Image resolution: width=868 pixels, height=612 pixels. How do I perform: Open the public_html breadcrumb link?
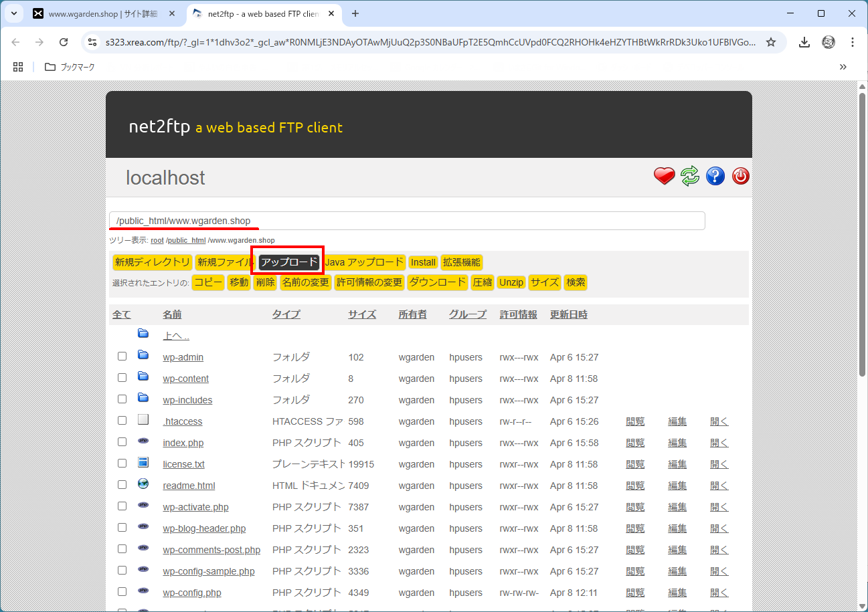185,240
